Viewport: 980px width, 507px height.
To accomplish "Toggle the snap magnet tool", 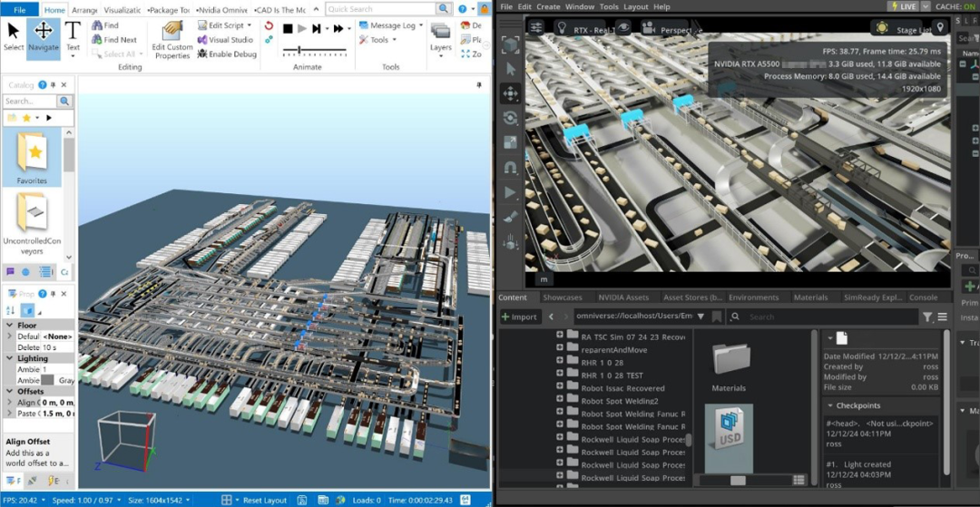I will [510, 168].
